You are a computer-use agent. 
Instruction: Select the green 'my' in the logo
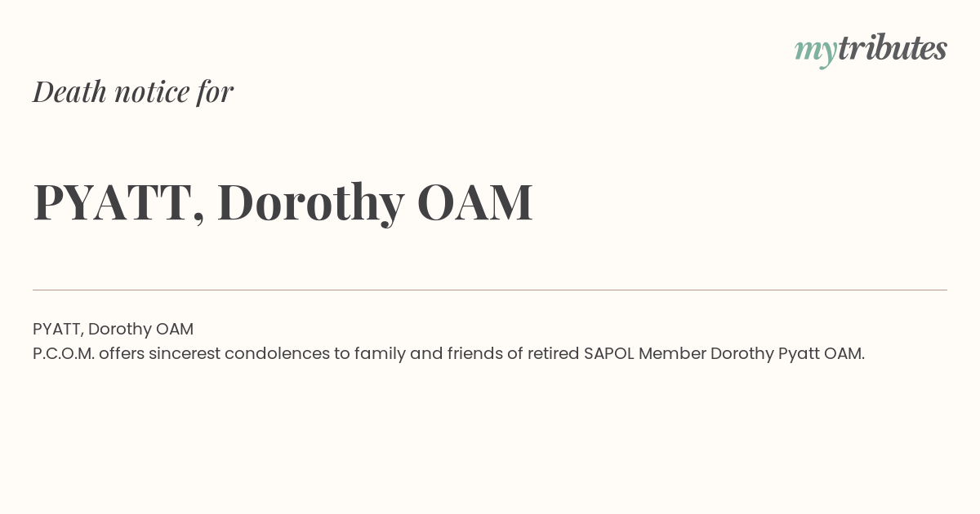(816, 53)
